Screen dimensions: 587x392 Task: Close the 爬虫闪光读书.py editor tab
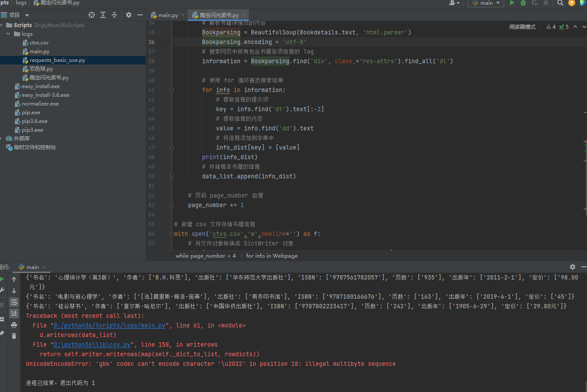pyautogui.click(x=244, y=15)
